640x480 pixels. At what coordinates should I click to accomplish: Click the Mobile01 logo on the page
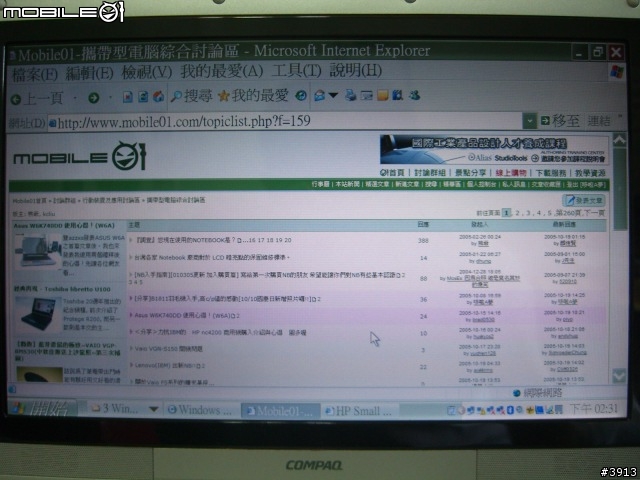pos(80,156)
